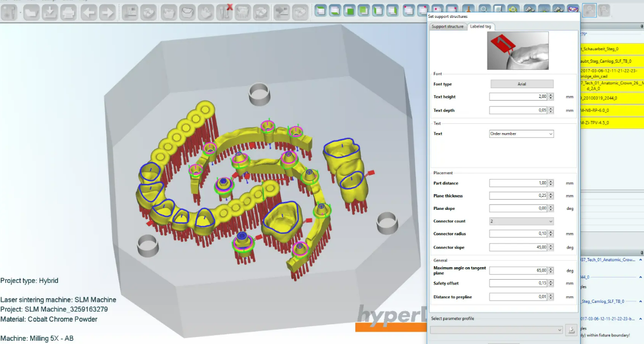Click the Arial font type button
Viewport: 644px width, 344px height.
[x=522, y=84]
